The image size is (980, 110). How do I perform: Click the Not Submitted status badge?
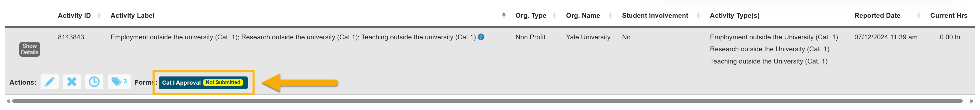pyautogui.click(x=223, y=82)
